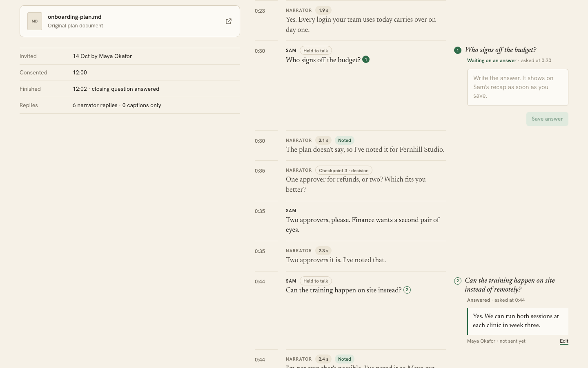Select the numbered badge 2 in side notes
This screenshot has width=588, height=368.
click(458, 281)
